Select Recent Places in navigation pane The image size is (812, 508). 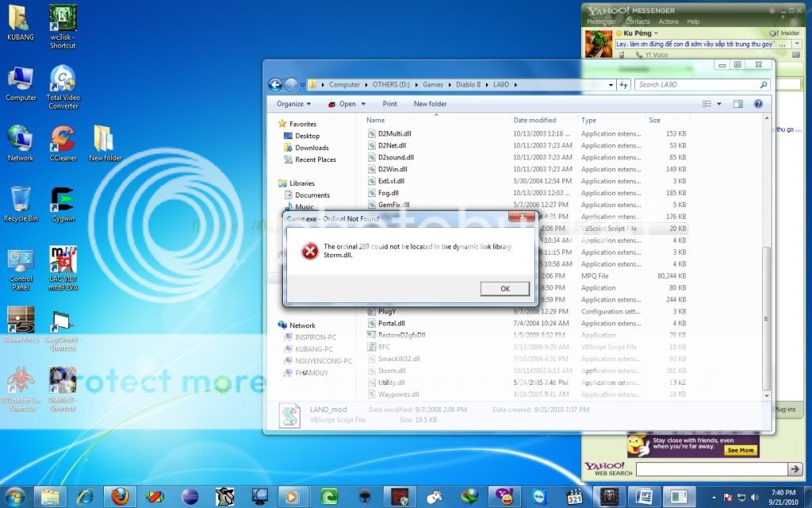pos(315,160)
